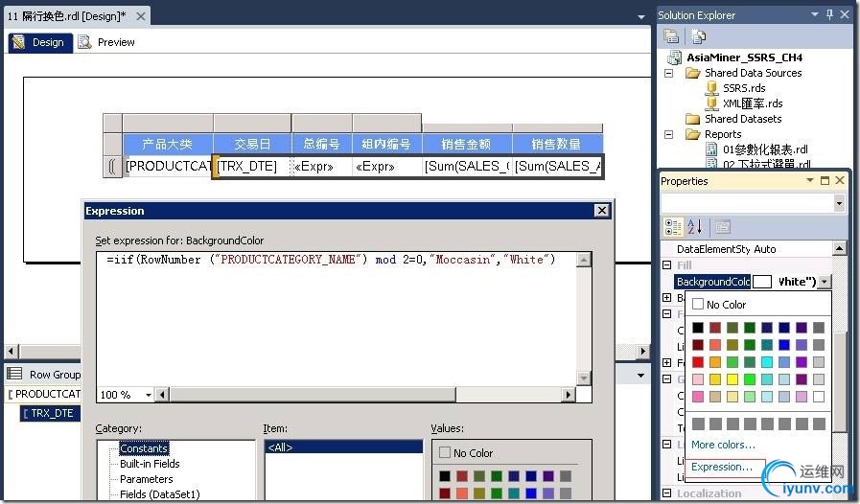
Task: Open the grouping pane options dropdown arrow
Action: point(640,376)
